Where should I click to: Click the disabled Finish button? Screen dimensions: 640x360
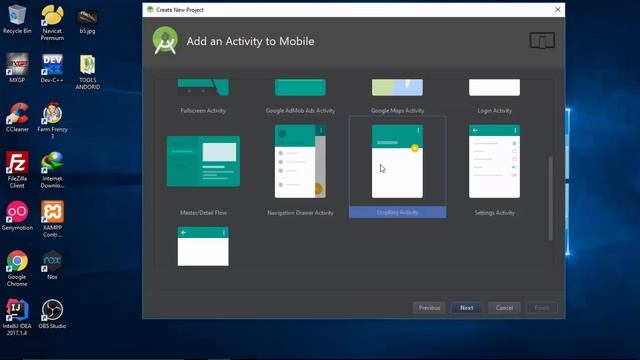(x=542, y=308)
